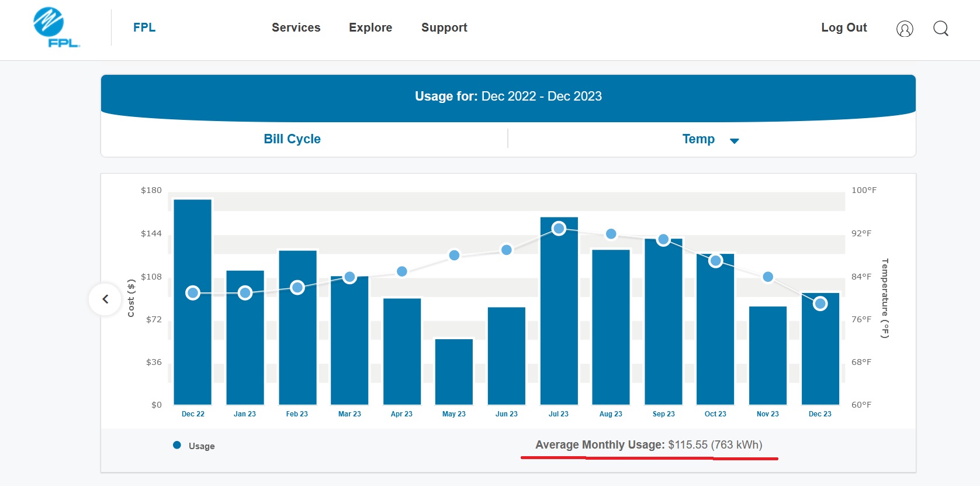Select the Temp tab label
Image resolution: width=980 pixels, height=486 pixels.
coord(698,139)
